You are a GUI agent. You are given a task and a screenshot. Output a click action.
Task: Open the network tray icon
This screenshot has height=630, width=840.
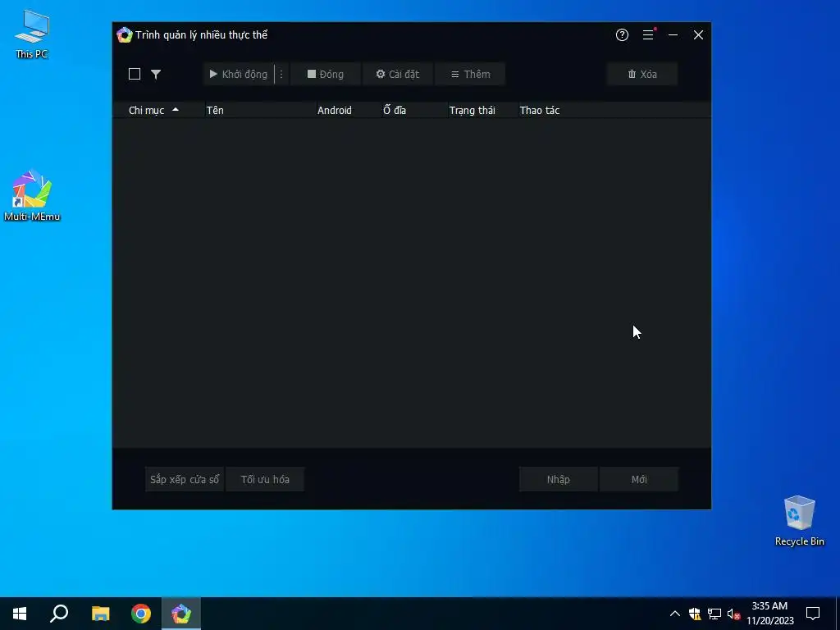pyautogui.click(x=714, y=614)
